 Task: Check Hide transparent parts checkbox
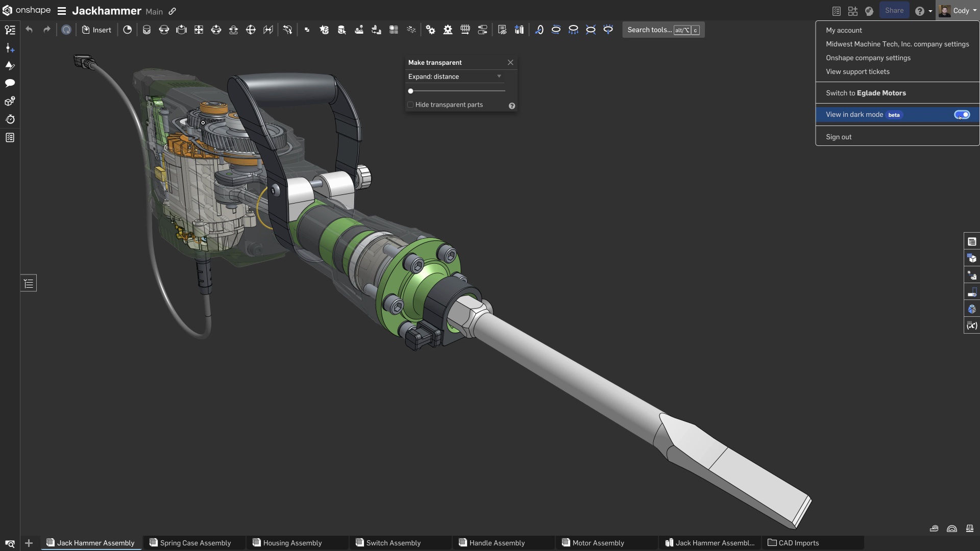point(410,105)
